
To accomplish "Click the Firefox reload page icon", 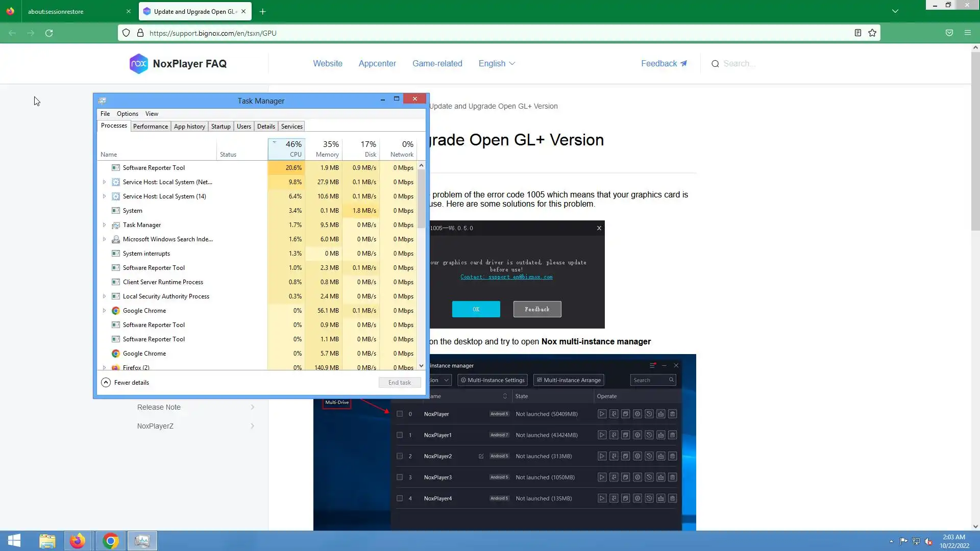I will pos(49,33).
